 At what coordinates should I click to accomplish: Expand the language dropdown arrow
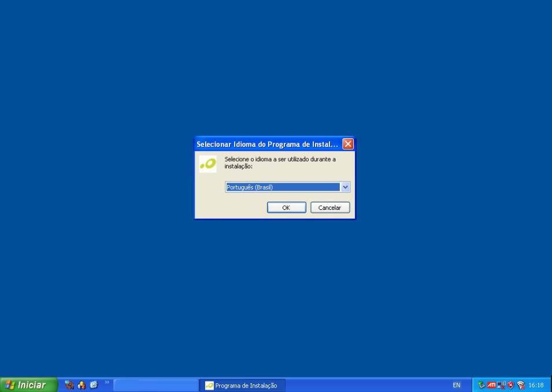coord(345,187)
